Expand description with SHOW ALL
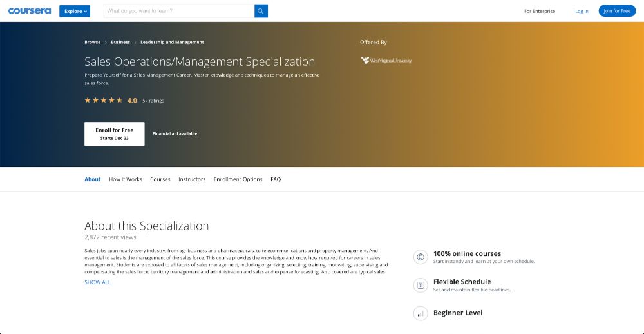This screenshot has height=334, width=644. click(97, 282)
